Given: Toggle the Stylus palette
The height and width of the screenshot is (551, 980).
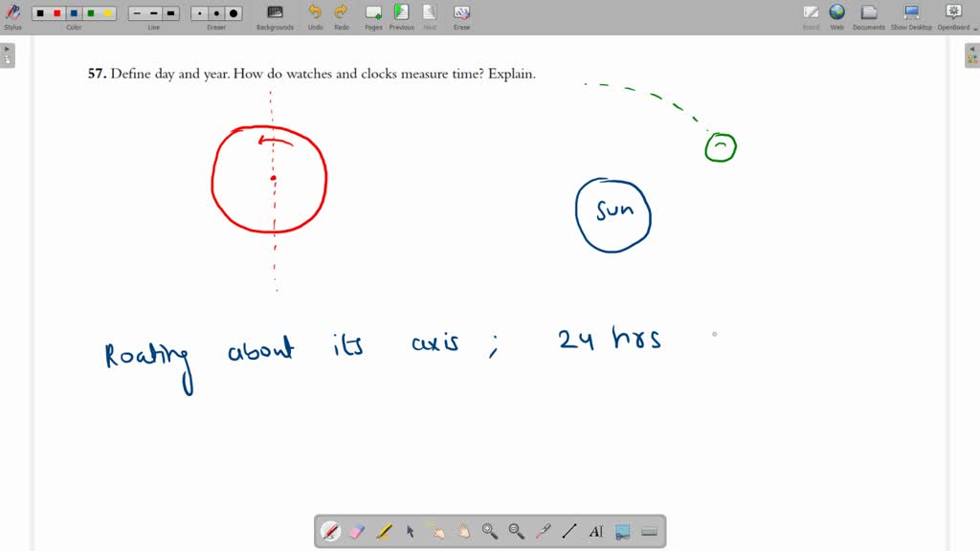Looking at the screenshot, I should pos(12,13).
